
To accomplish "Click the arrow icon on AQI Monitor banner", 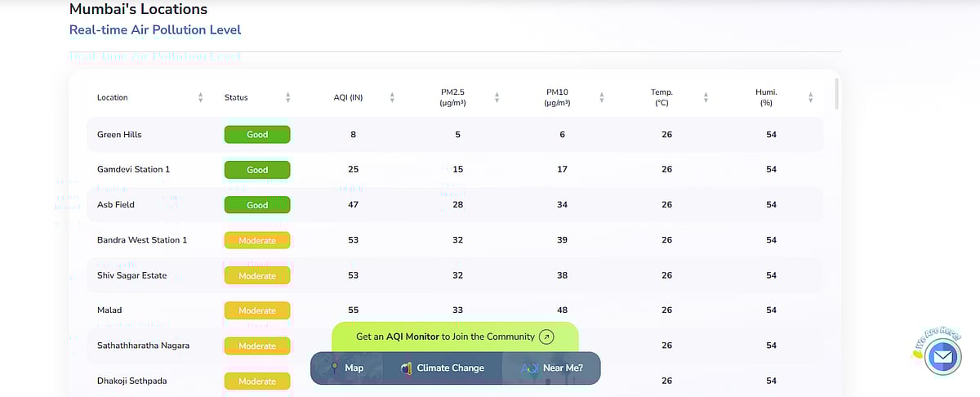I will tap(547, 337).
